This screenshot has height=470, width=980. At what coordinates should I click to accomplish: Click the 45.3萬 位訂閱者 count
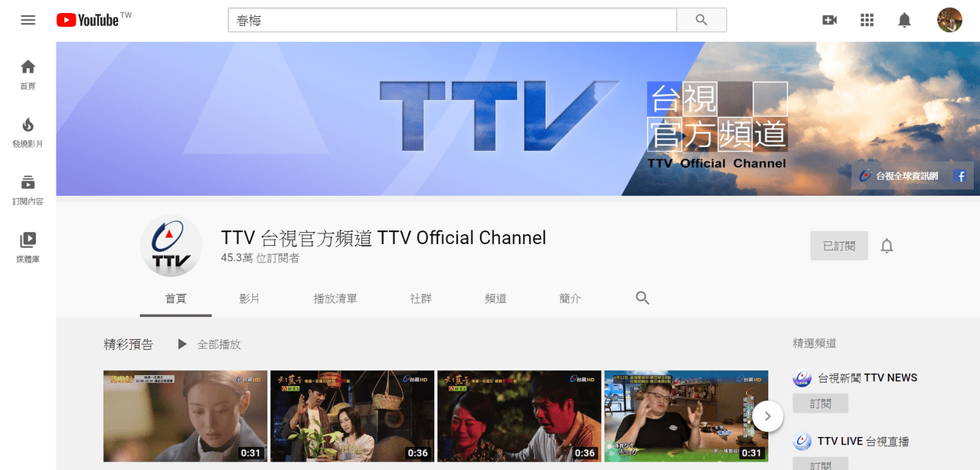(x=260, y=258)
